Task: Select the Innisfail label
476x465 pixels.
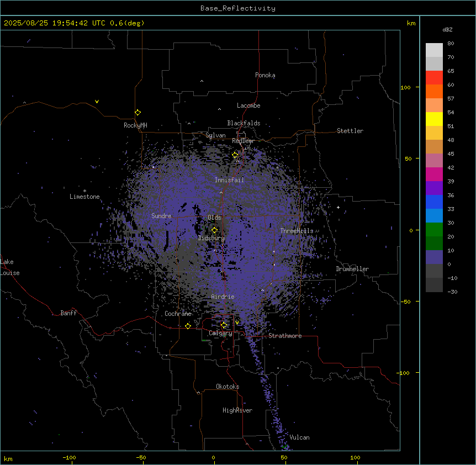Action: point(230,180)
